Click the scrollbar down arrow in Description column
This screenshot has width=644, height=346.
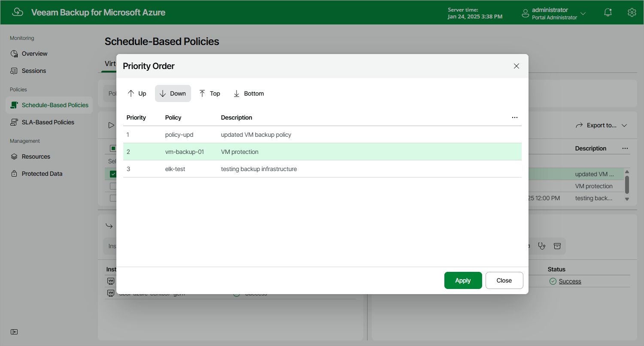627,198
